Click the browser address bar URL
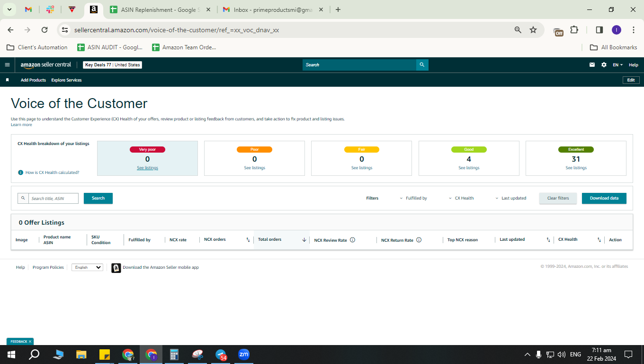 pos(177,30)
